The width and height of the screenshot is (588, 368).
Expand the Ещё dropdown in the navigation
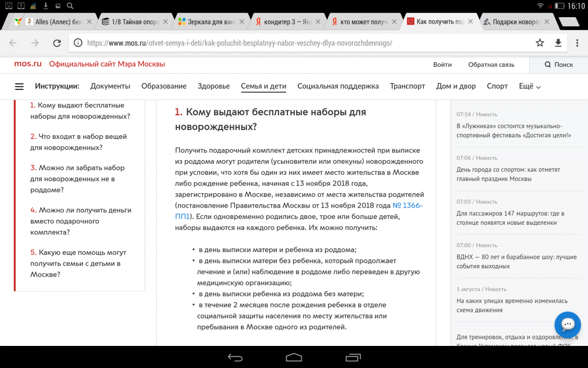click(x=530, y=86)
